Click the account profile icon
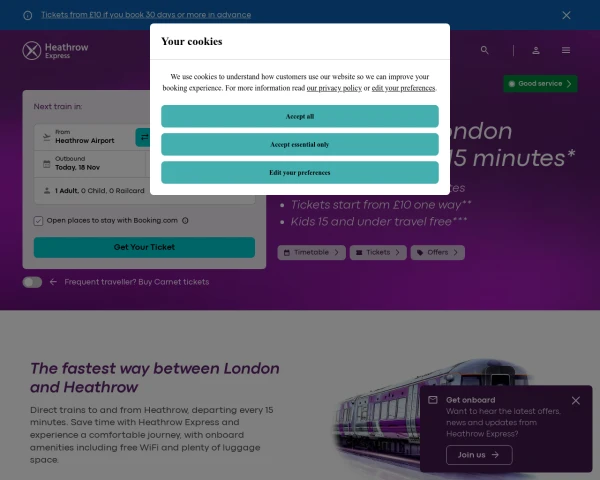The width and height of the screenshot is (600, 480). pyautogui.click(x=536, y=50)
